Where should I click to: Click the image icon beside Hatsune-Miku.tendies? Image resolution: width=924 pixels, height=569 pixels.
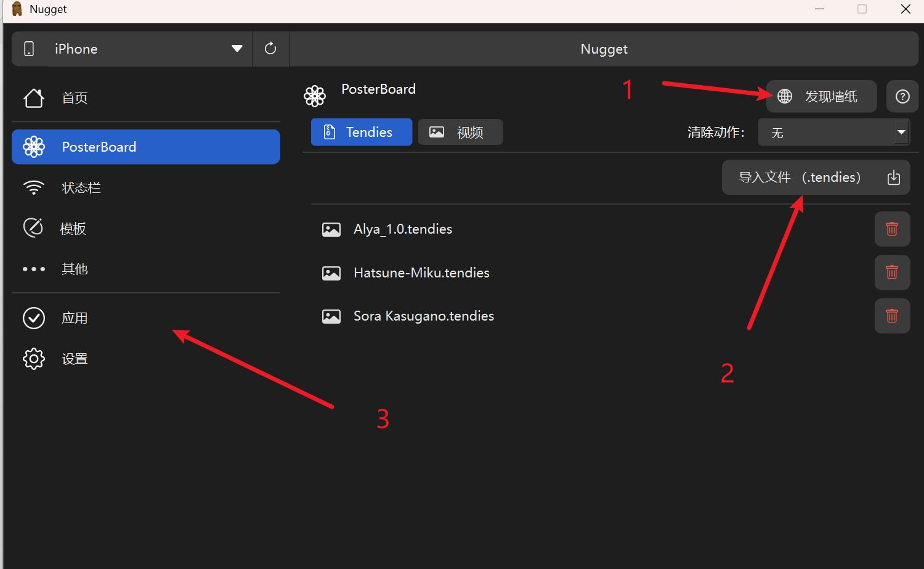[x=331, y=273]
